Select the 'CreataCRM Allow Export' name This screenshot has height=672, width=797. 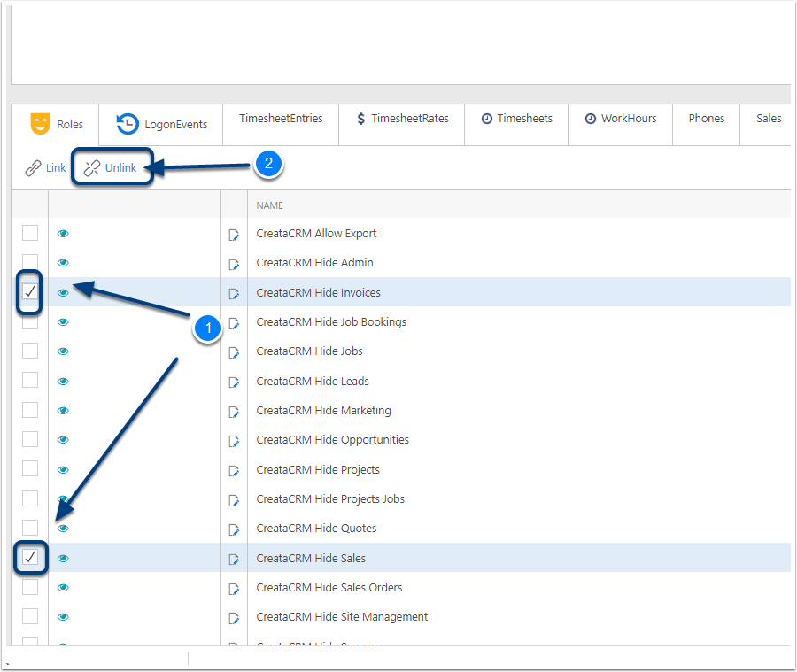click(x=316, y=234)
